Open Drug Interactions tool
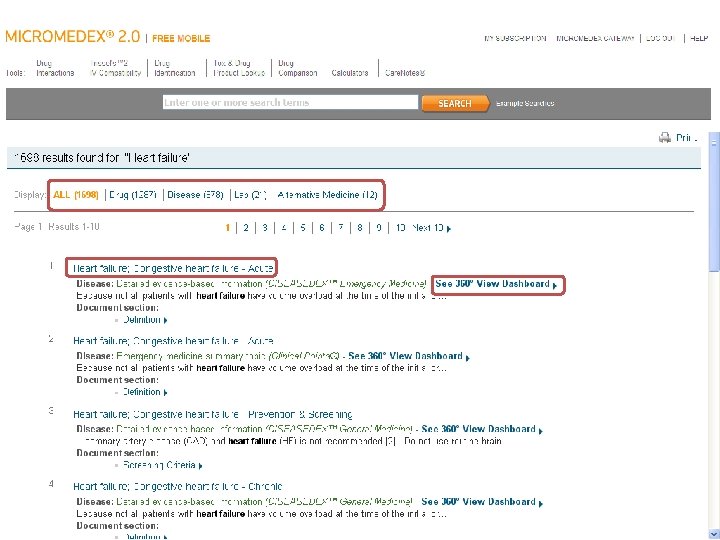Image resolution: width=720 pixels, height=540 pixels. click(x=55, y=68)
